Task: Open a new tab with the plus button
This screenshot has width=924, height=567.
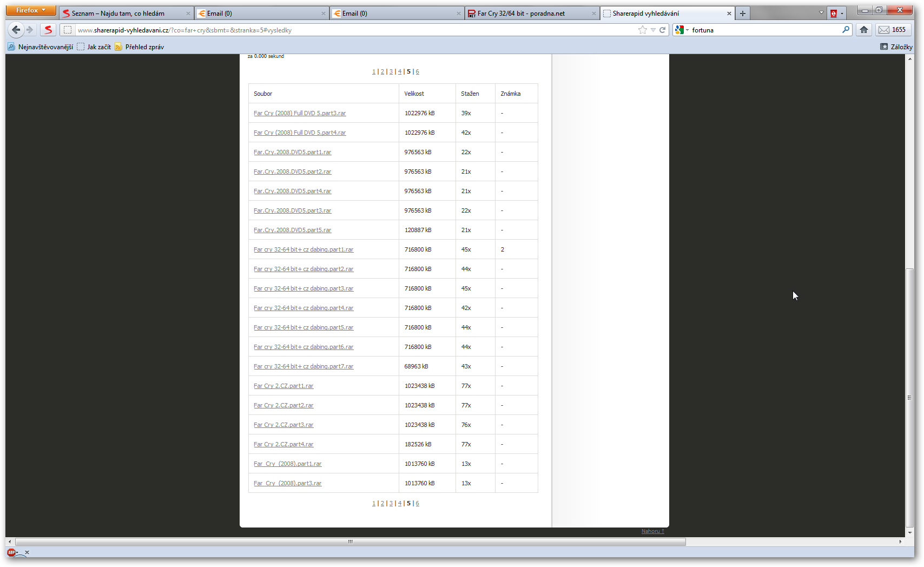Action: (x=743, y=14)
